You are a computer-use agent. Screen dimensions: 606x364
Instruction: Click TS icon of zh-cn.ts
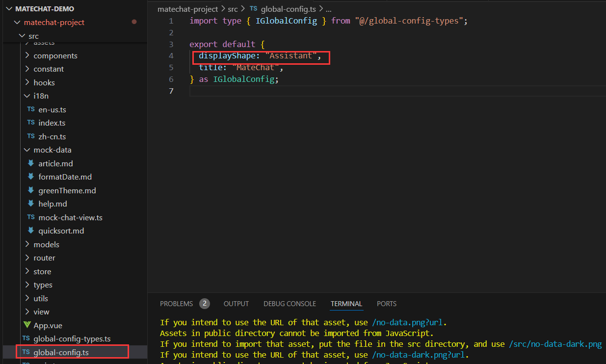[x=31, y=136]
